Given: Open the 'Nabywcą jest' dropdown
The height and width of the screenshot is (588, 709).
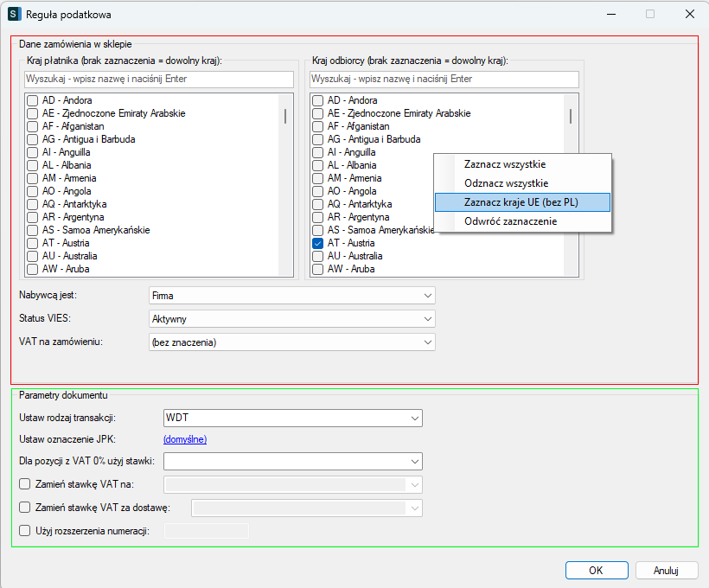Looking at the screenshot, I should pyautogui.click(x=291, y=296).
